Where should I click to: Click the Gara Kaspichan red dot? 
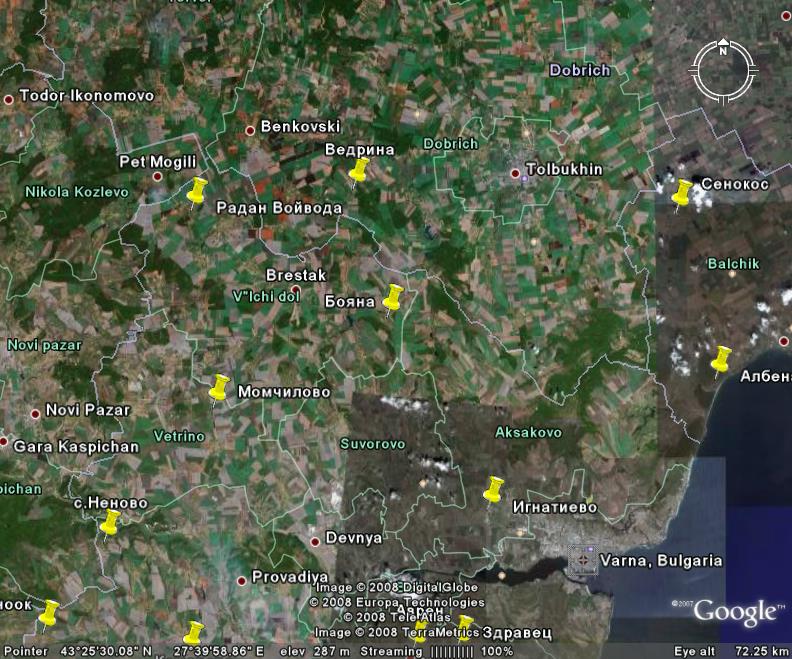(4, 442)
